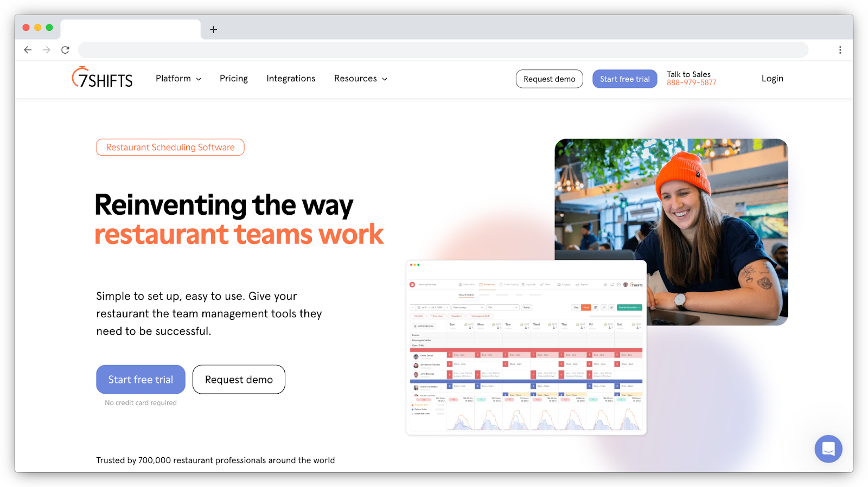Image resolution: width=868 pixels, height=487 pixels.
Task: Go back using the browser back arrow
Action: (x=28, y=50)
